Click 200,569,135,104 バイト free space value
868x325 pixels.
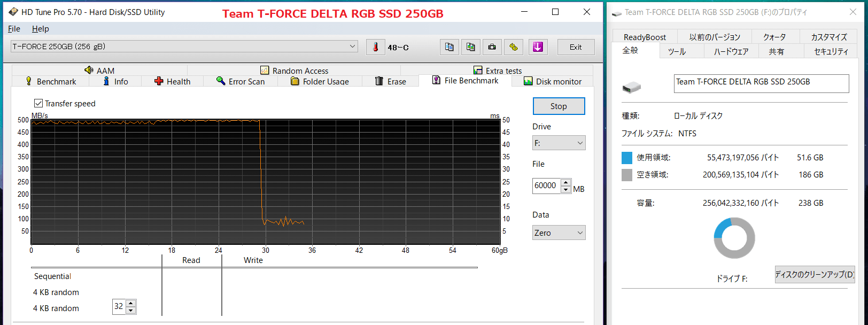(x=741, y=175)
